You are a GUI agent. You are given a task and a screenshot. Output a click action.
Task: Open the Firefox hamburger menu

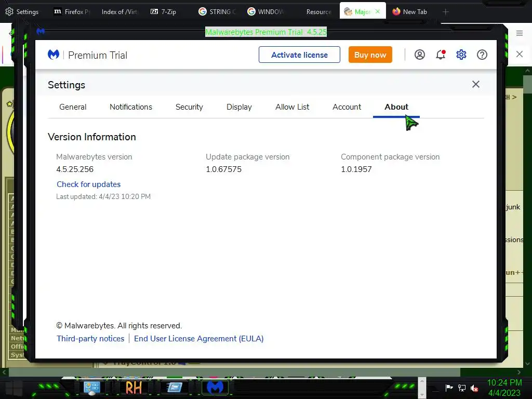click(x=519, y=33)
